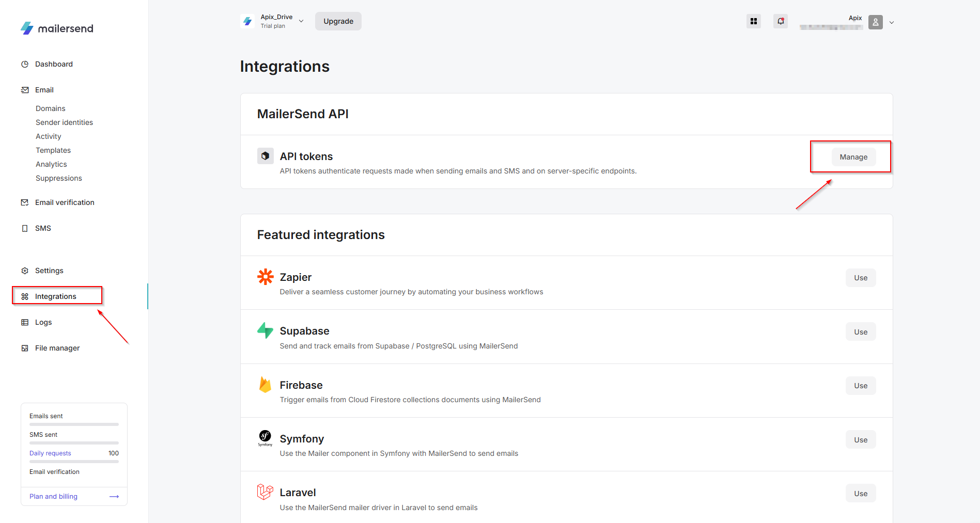Click the Plan and billing arrow icon
The height and width of the screenshot is (523, 980).
114,497
